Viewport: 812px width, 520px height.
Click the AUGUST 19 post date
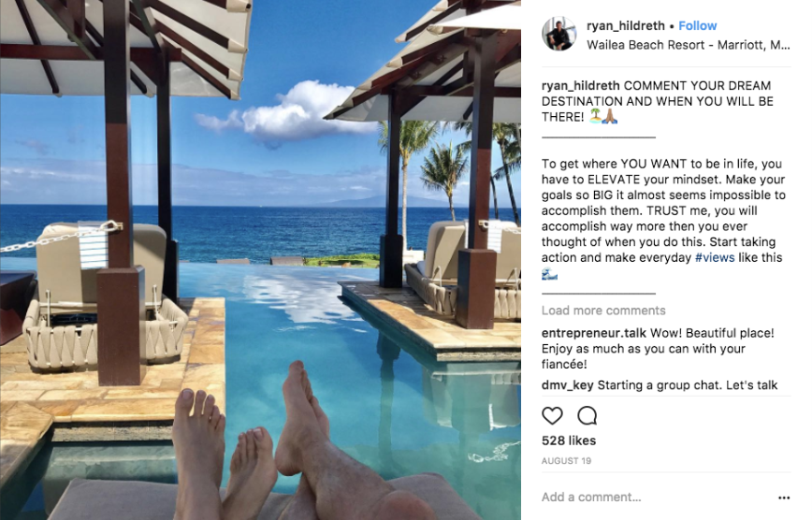tap(566, 461)
